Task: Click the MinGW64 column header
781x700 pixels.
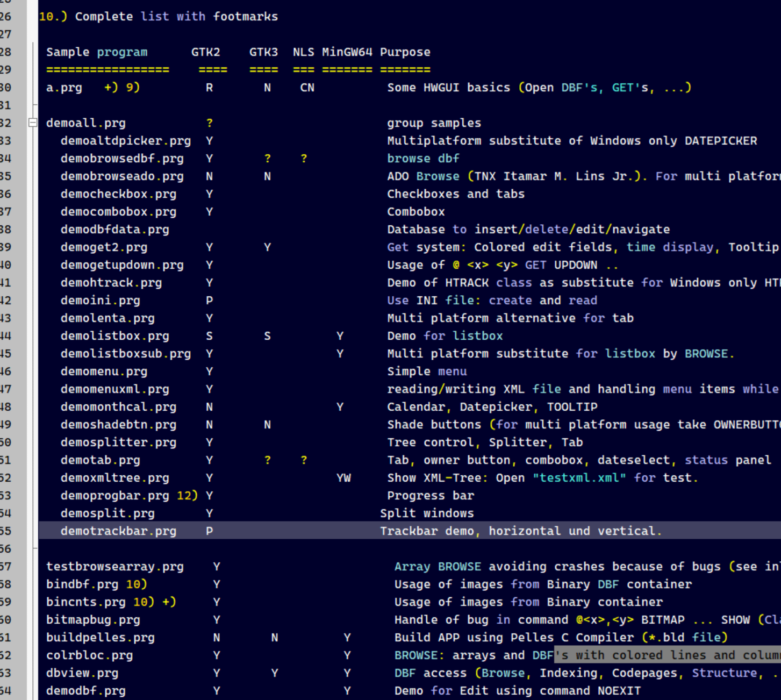Action: tap(347, 52)
